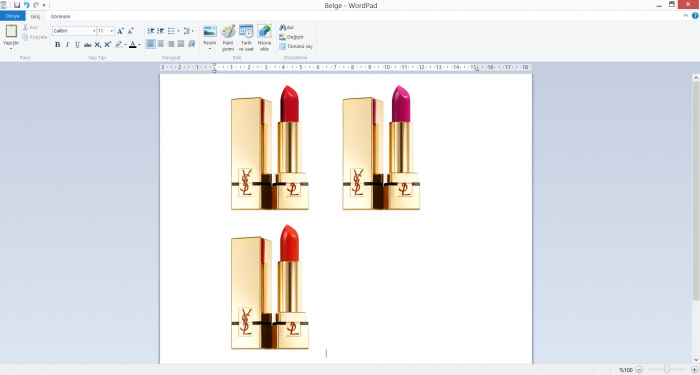Align text to the right

click(x=171, y=44)
